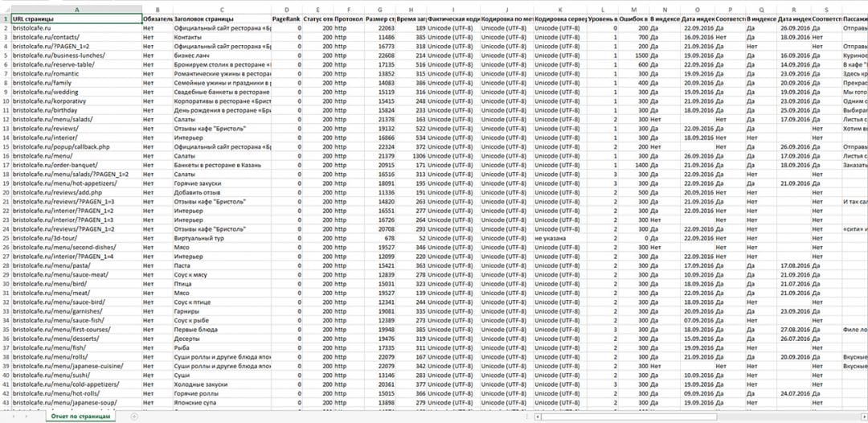Select the "Десерты" cell

(x=222, y=339)
